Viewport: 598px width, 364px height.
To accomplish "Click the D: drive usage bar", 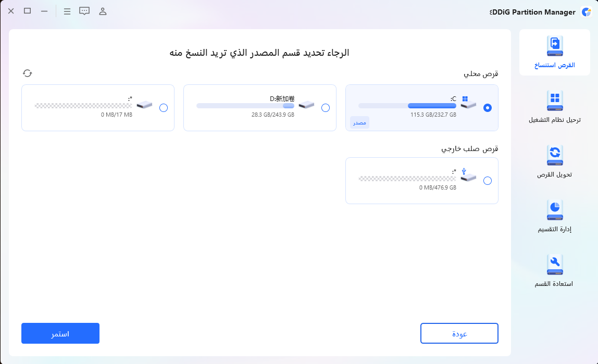I will [245, 106].
